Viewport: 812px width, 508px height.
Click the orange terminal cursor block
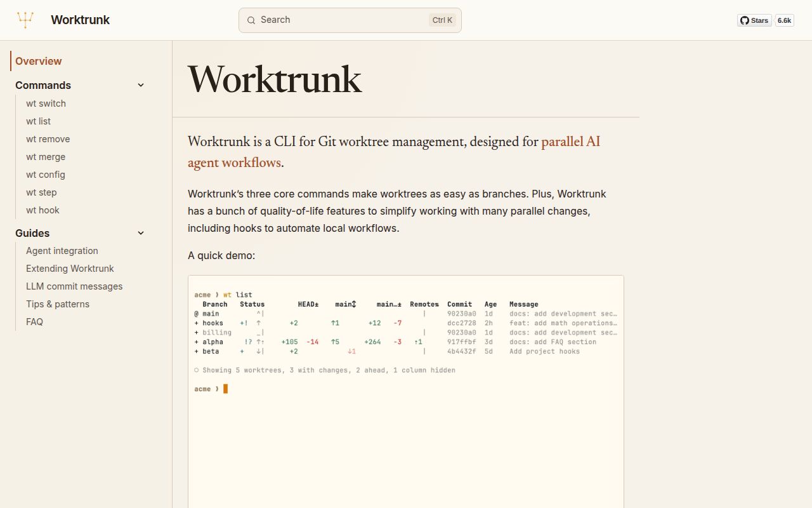click(x=225, y=389)
